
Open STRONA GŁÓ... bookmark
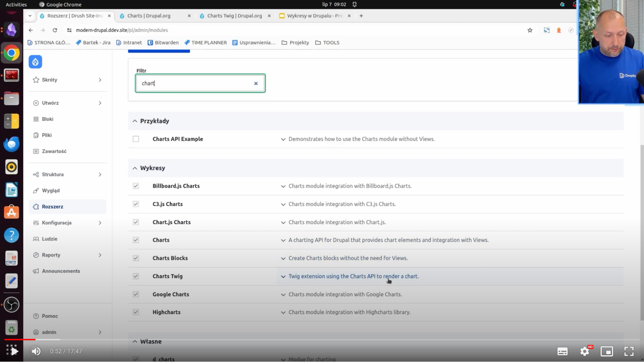click(49, 42)
